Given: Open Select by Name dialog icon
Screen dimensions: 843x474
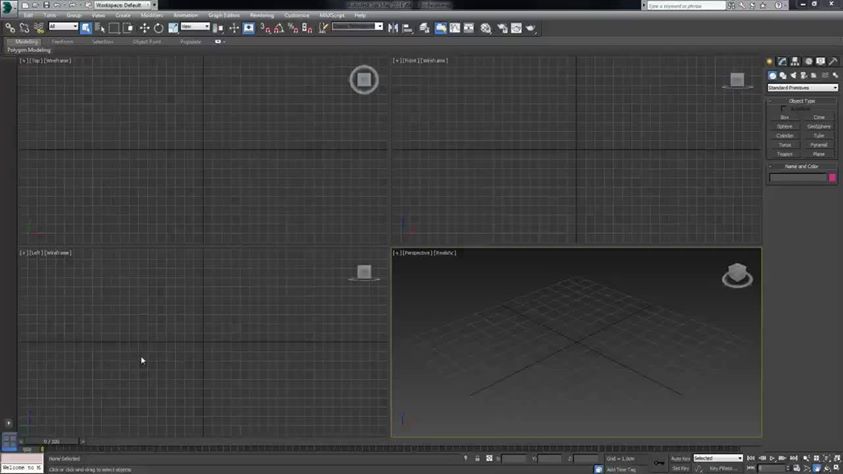Looking at the screenshot, I should [100, 28].
